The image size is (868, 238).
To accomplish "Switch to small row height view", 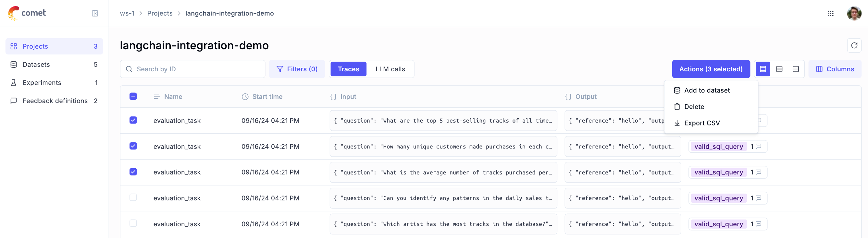I will point(763,69).
